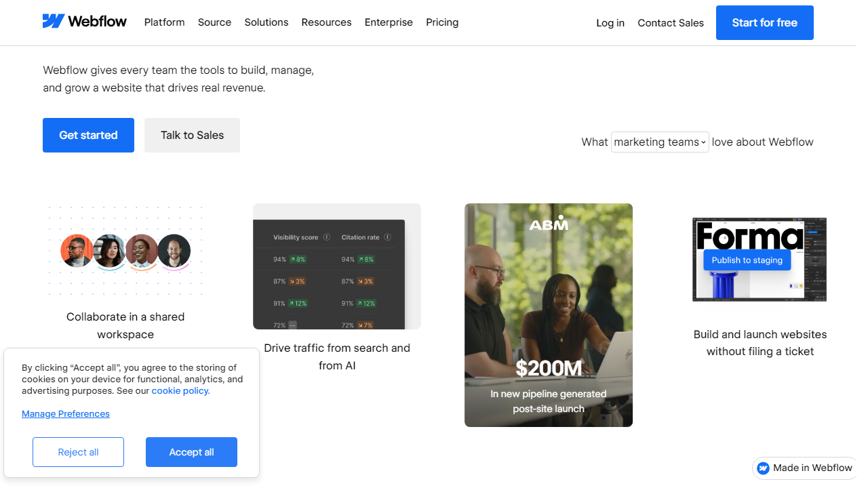Image resolution: width=868 pixels, height=488 pixels.
Task: Click the Forma designer screenshot thumbnail
Action: 759,260
